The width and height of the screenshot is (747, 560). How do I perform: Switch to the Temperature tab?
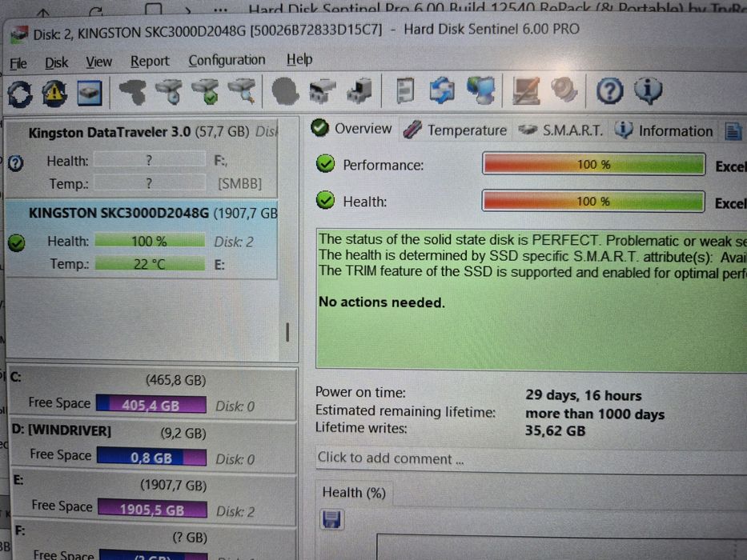(455, 130)
